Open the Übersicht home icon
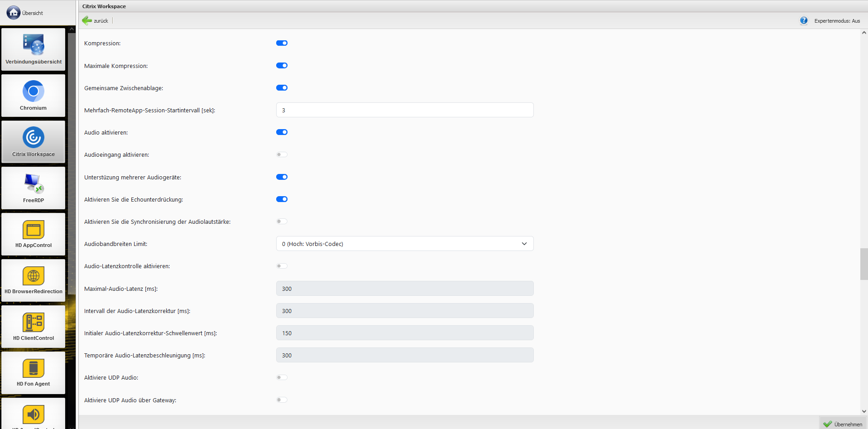This screenshot has height=429, width=868. click(13, 13)
